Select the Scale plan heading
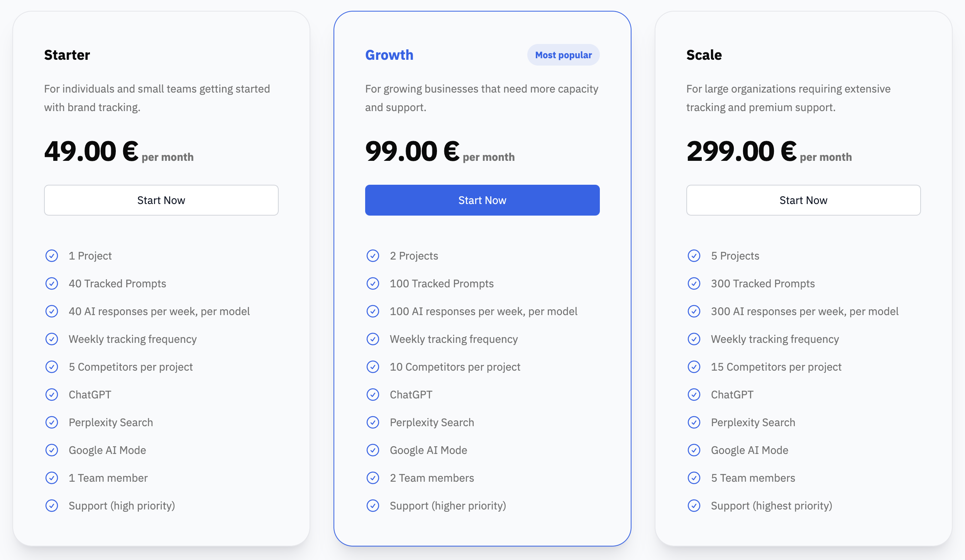The image size is (965, 560). pos(704,55)
